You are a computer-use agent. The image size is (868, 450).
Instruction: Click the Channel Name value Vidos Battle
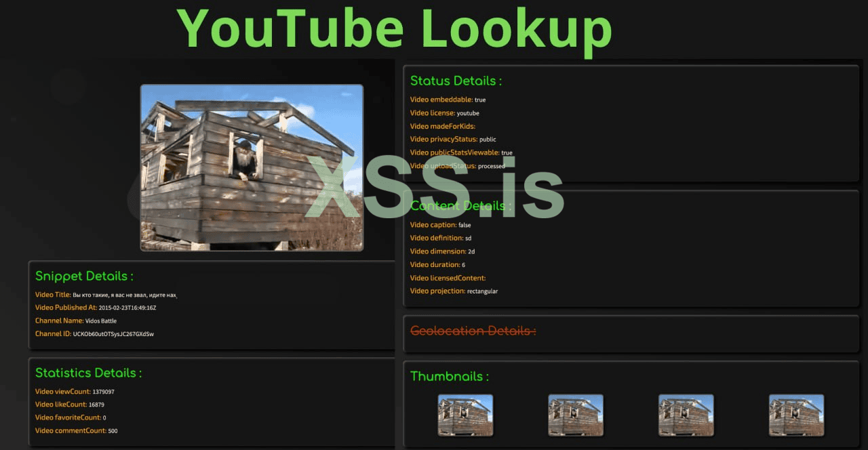coord(100,321)
